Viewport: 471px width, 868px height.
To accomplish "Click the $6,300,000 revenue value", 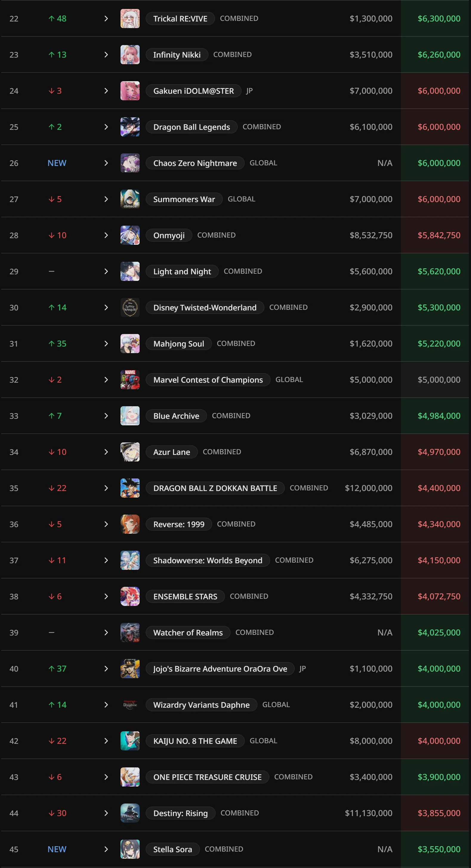I will tap(439, 19).
